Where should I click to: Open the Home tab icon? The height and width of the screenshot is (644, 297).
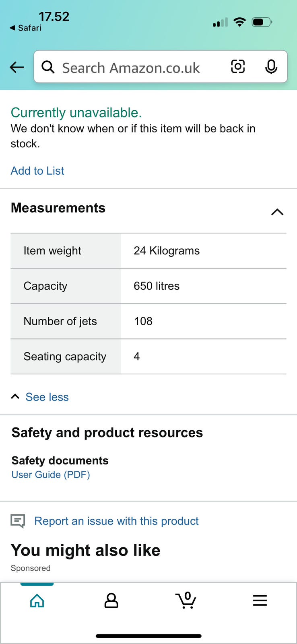(37, 601)
